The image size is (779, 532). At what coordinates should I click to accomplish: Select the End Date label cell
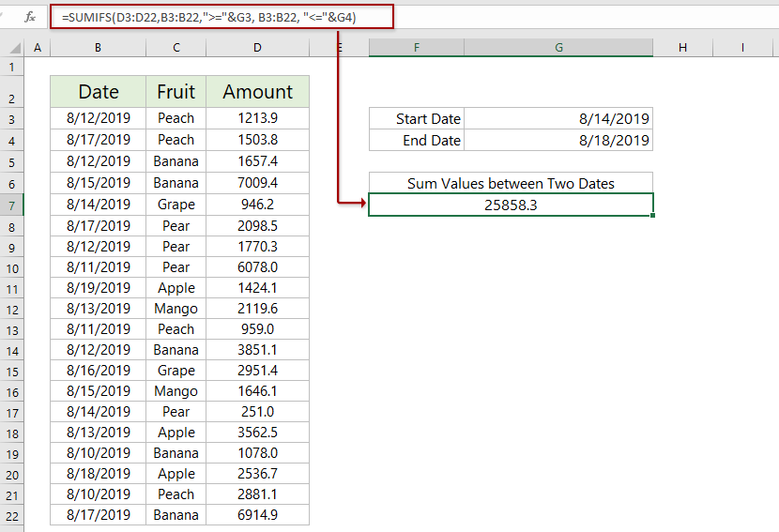[417, 141]
